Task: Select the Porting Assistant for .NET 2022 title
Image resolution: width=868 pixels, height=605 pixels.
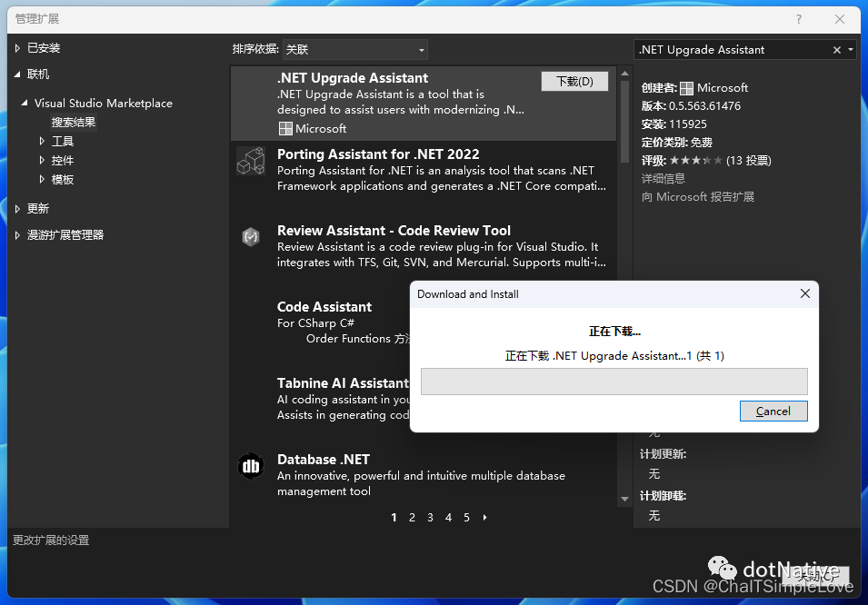Action: pyautogui.click(x=378, y=154)
